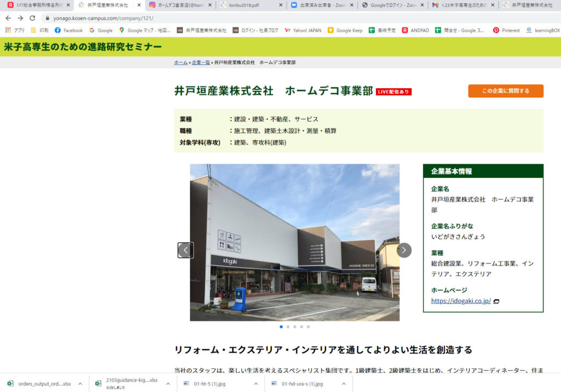Show the next photo in the carousel
This screenshot has height=392, width=561.
tap(404, 250)
